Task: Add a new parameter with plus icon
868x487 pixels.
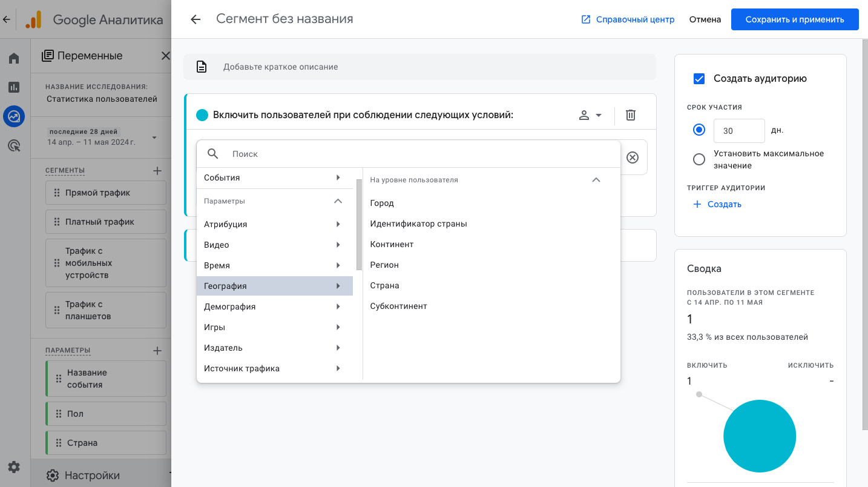Action: [157, 350]
